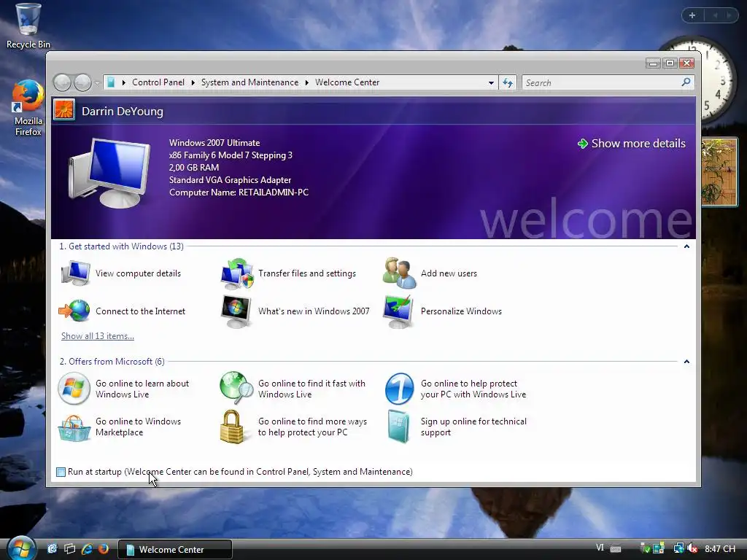Viewport: 747px width, 560px height.
Task: Launch Internet Explorer from Quick Launch
Action: point(87,549)
